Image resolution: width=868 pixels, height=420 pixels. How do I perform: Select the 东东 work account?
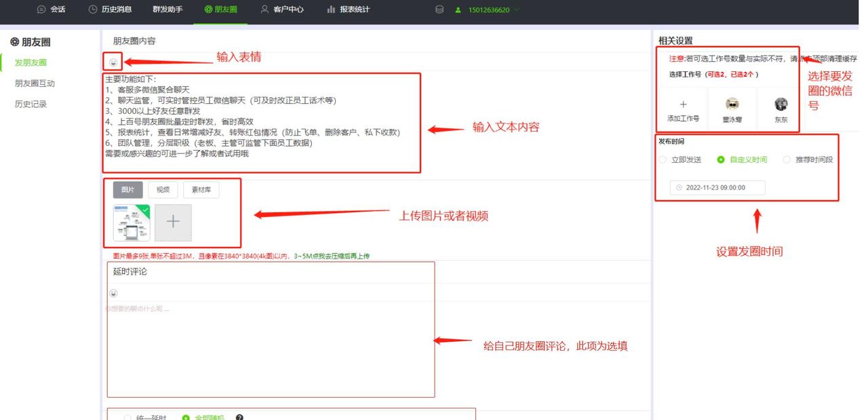coord(781,109)
